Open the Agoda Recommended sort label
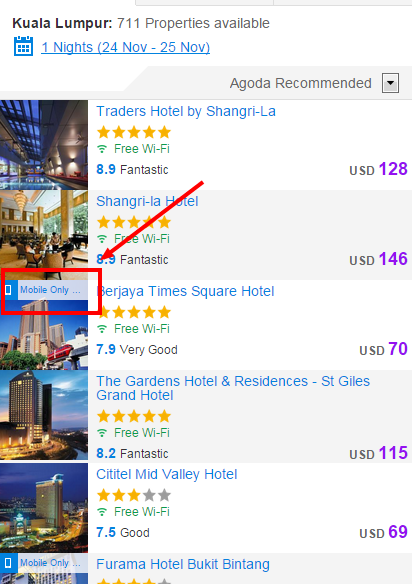The width and height of the screenshot is (412, 584). click(x=301, y=83)
